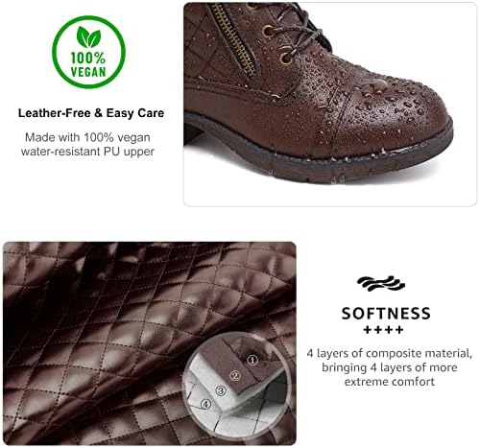Click the circled number 3 layer marker
The height and width of the screenshot is (448, 480).
pyautogui.click(x=221, y=390)
